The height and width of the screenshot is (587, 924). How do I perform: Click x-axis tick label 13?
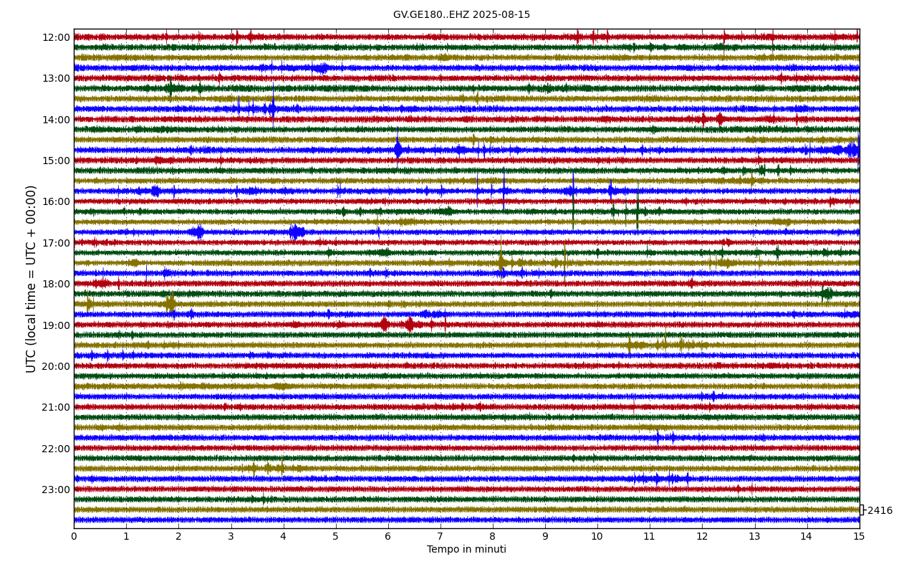pos(754,536)
